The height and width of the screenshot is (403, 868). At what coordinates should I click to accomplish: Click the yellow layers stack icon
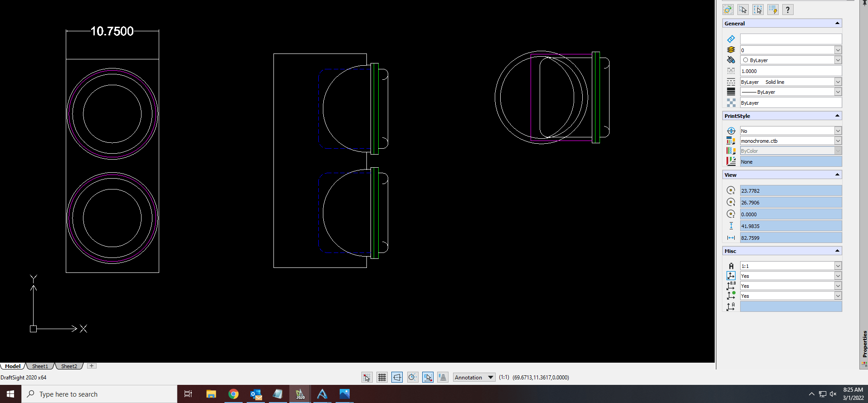(x=731, y=50)
